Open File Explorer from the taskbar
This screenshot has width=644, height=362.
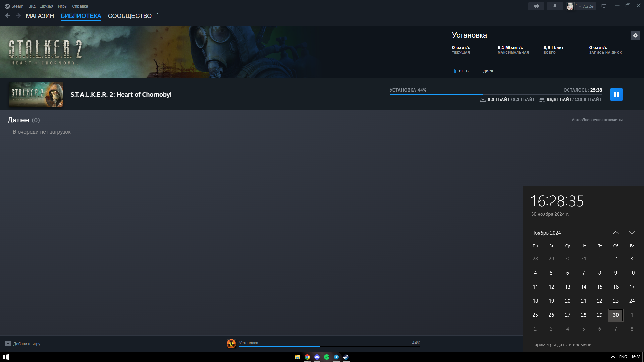tap(298, 357)
